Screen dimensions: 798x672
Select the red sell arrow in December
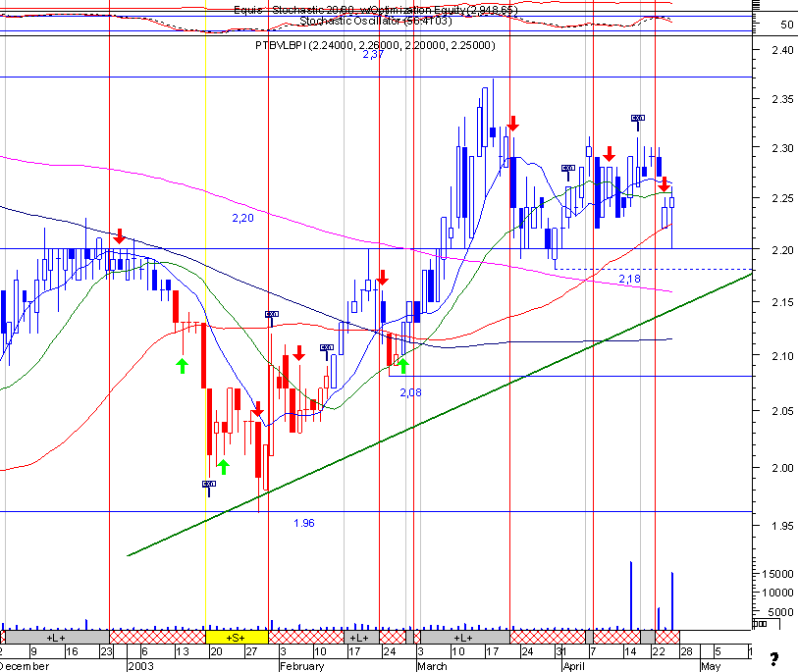[119, 236]
